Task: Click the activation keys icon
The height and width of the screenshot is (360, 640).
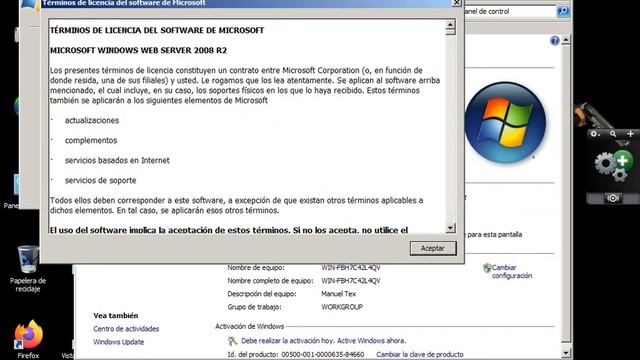Action: [233, 341]
